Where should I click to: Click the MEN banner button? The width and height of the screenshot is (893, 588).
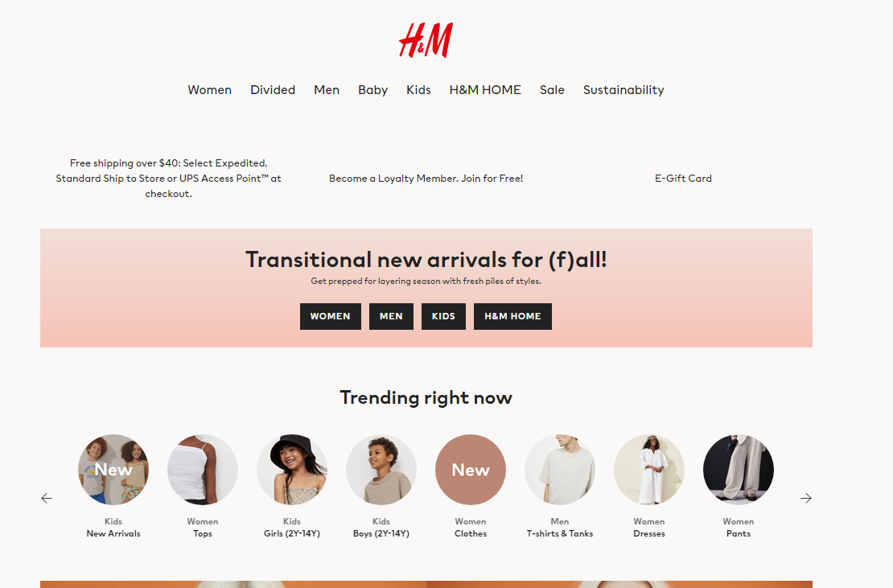pyautogui.click(x=391, y=316)
